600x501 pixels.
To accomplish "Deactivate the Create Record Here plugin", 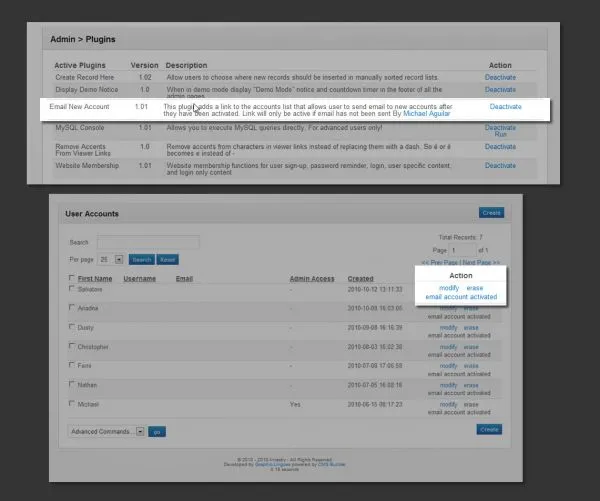I will [x=500, y=77].
